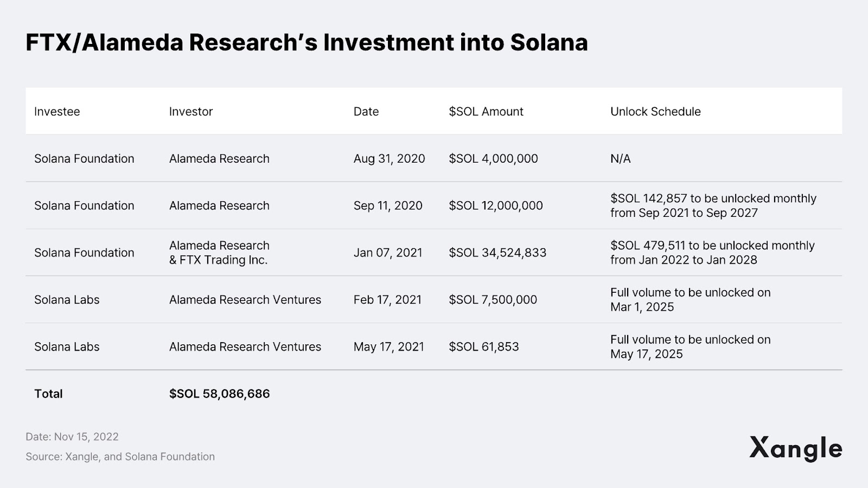
Task: Click the Feb 17, 2021 date cell
Action: pos(387,300)
